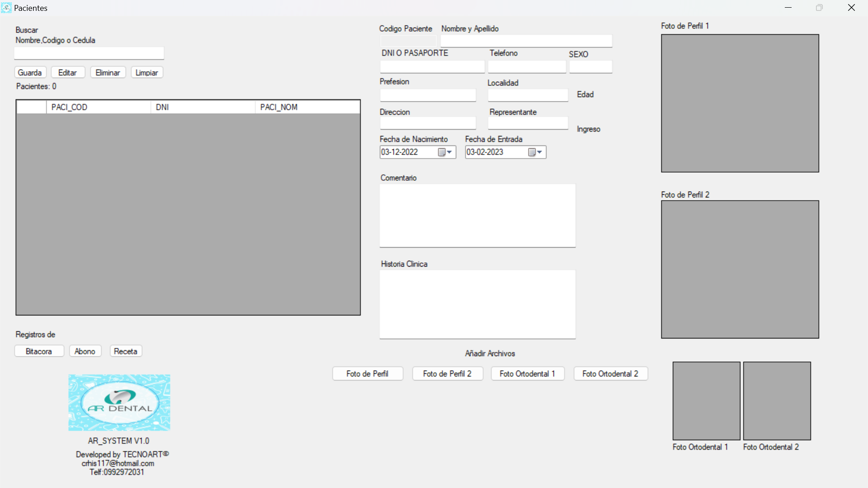
Task: Click the AR Dental logo image
Action: tap(119, 402)
